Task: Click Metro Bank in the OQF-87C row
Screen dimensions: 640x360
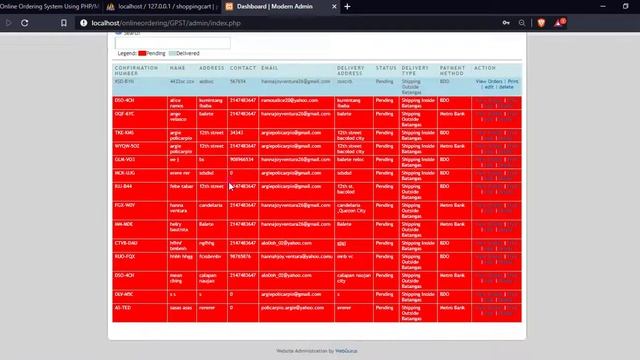Action: click(x=452, y=114)
